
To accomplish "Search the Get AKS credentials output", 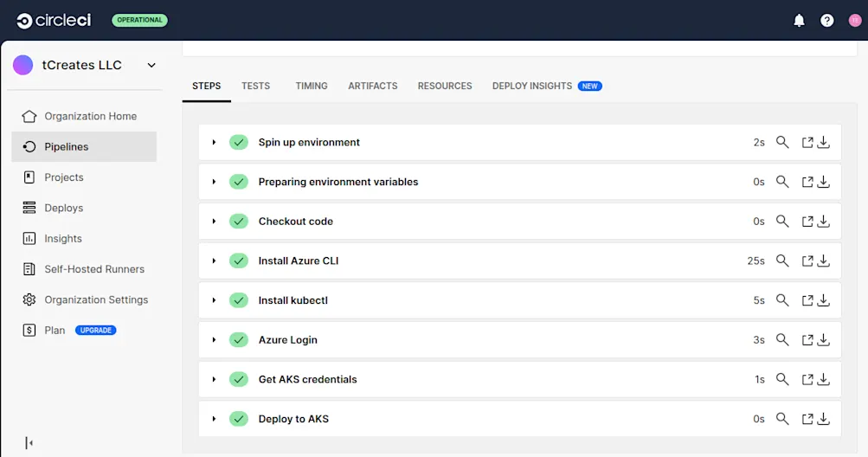I will click(x=782, y=379).
